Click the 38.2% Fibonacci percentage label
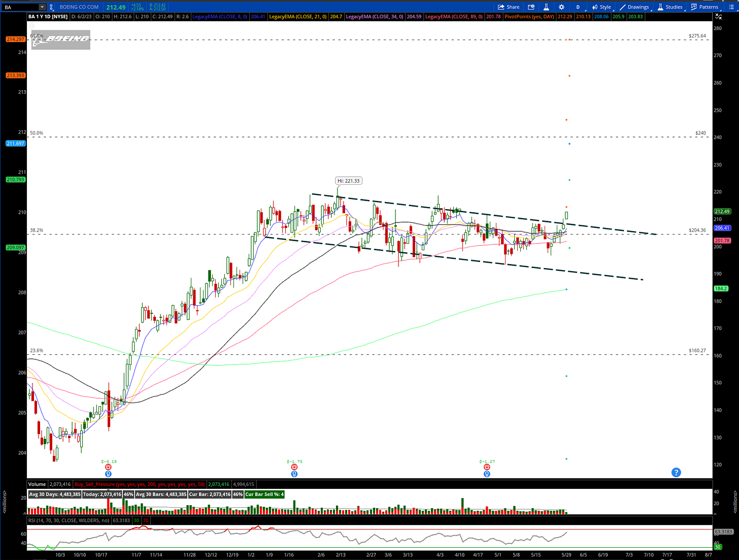 (x=37, y=230)
